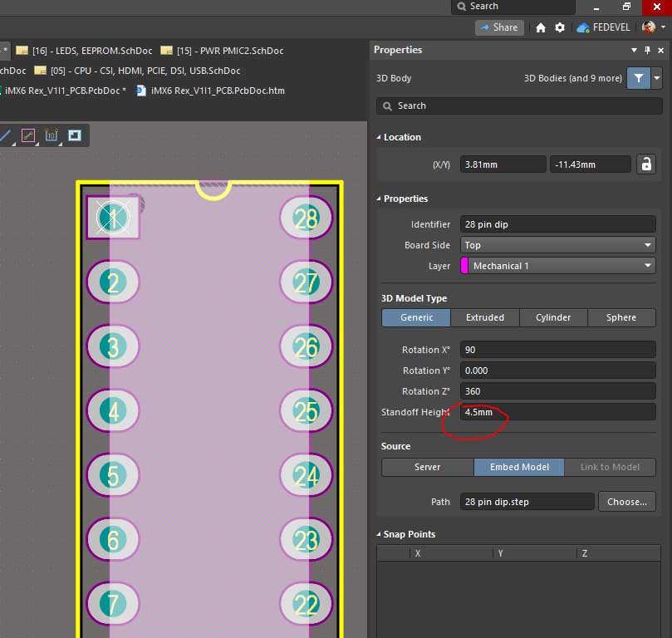Choose Cylinder 3D model type
The height and width of the screenshot is (638, 672).
(x=552, y=317)
